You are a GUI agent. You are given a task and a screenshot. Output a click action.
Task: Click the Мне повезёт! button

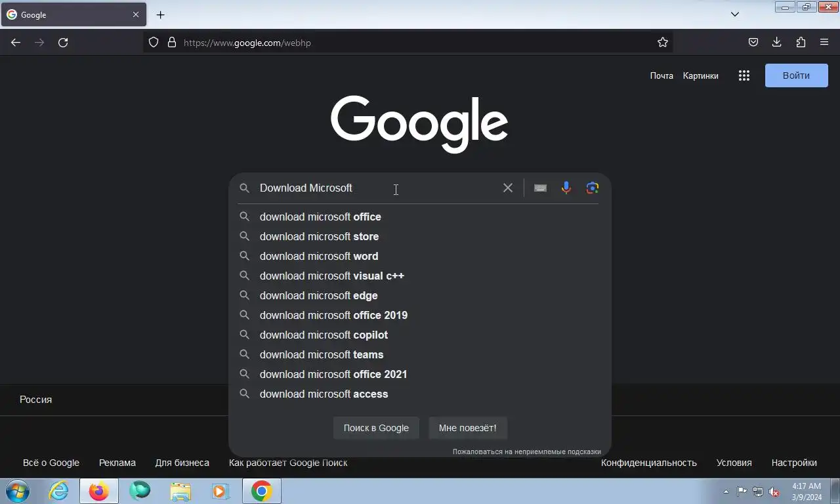pos(468,428)
